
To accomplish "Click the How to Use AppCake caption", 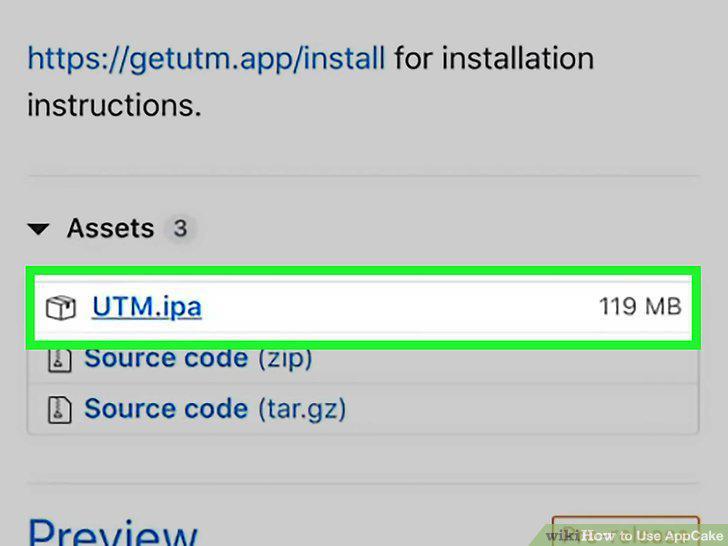I will (652, 536).
